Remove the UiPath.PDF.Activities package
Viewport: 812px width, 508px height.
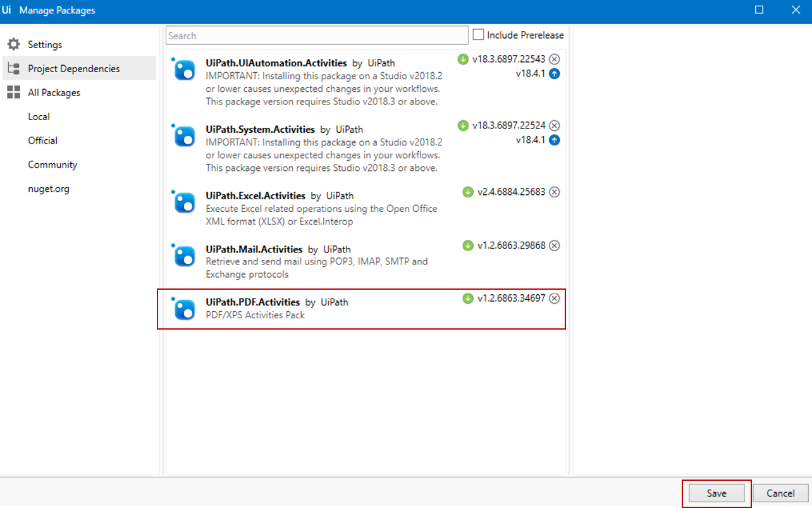[x=555, y=299]
